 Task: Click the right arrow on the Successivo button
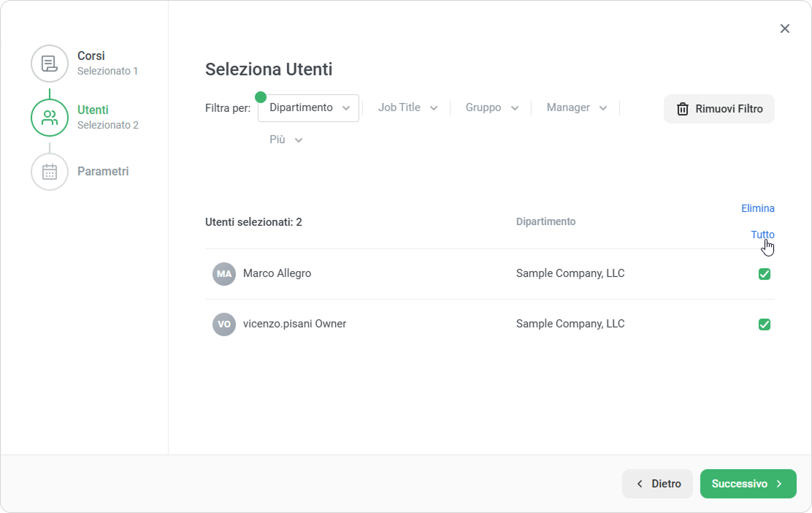pos(779,484)
